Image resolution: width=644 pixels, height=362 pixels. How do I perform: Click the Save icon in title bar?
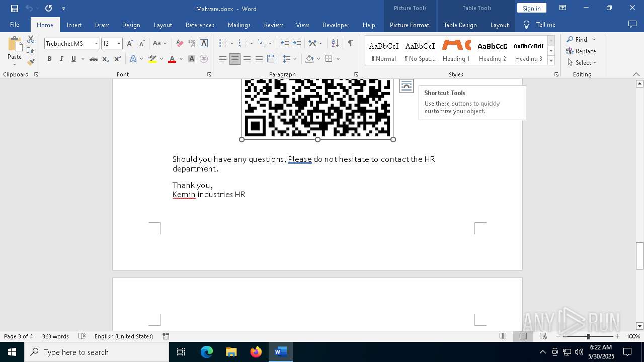15,9
